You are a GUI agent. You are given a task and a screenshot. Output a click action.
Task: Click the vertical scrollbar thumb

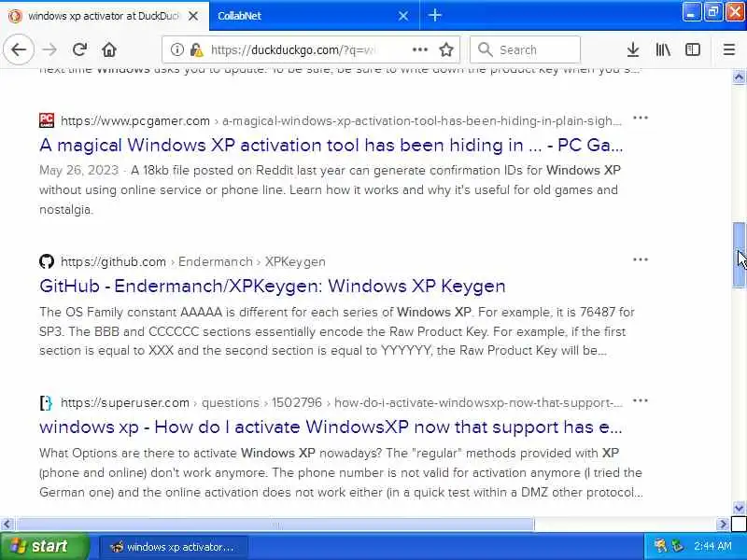739,255
